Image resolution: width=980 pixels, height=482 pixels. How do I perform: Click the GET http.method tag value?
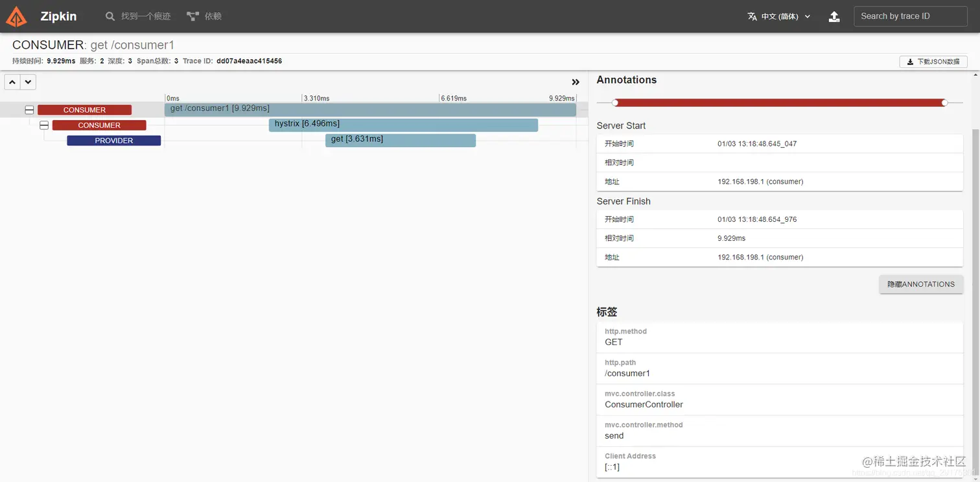pos(613,342)
